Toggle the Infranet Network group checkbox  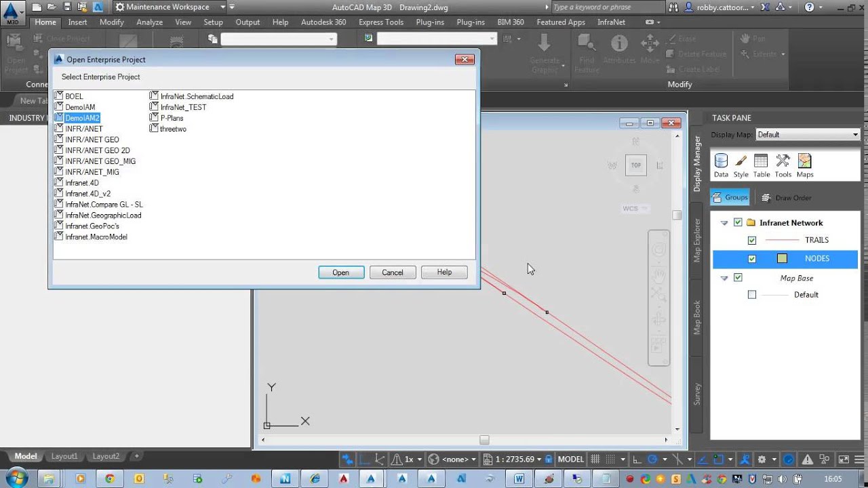click(x=738, y=222)
